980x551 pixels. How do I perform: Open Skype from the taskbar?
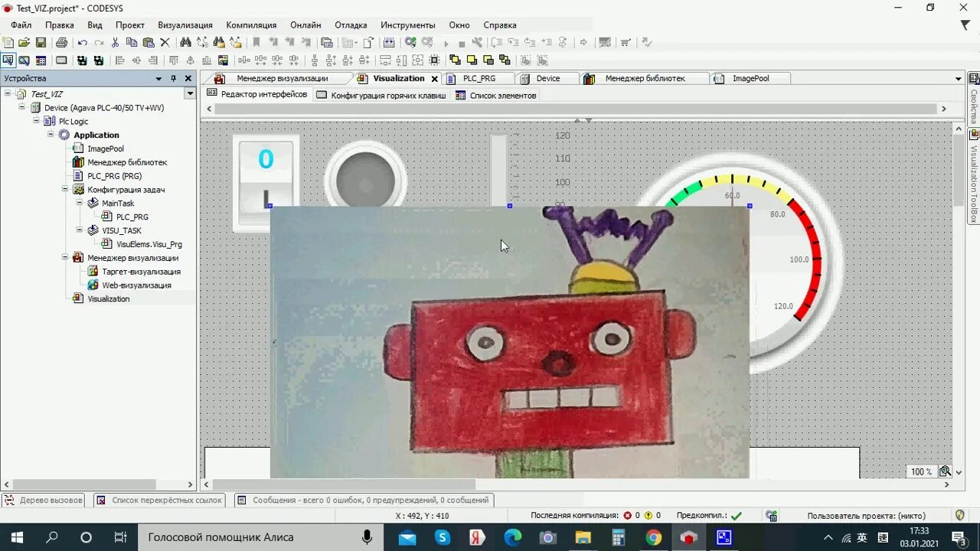pos(443,537)
